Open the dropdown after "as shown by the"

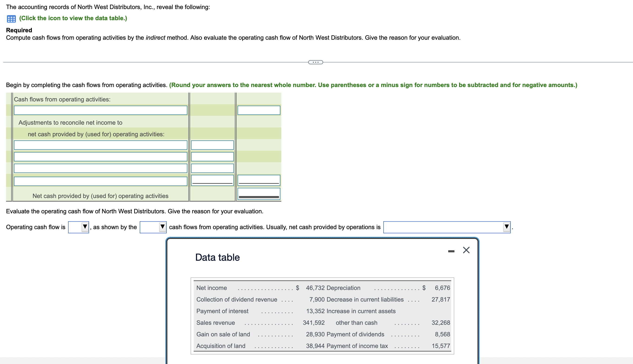[x=153, y=227]
